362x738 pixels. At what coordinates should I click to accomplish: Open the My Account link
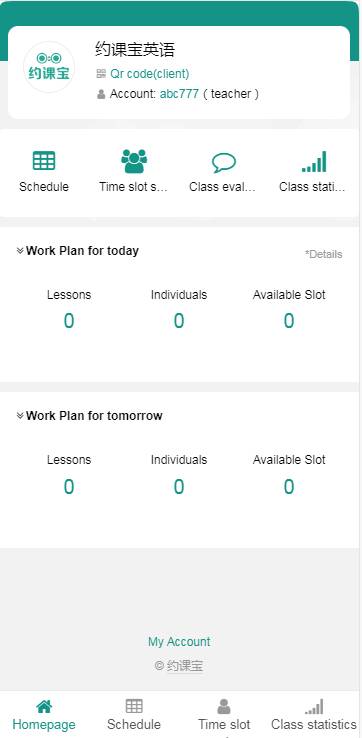click(179, 642)
